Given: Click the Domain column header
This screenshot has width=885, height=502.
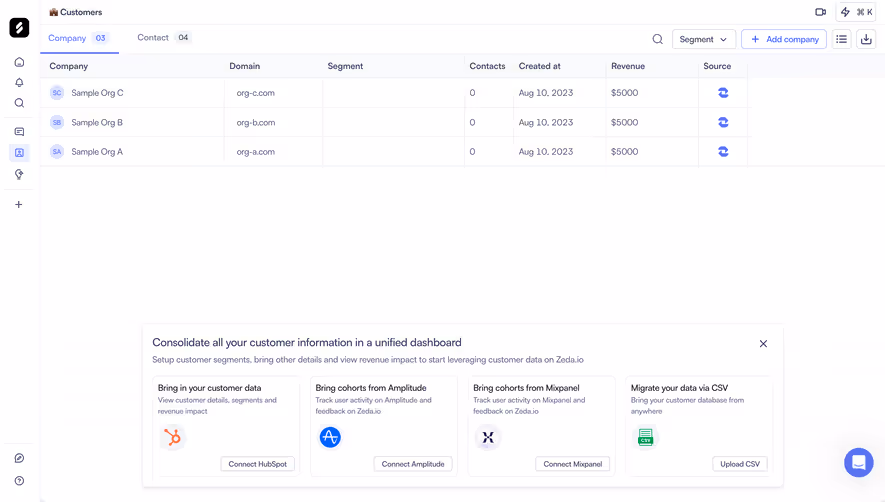Looking at the screenshot, I should coord(244,66).
